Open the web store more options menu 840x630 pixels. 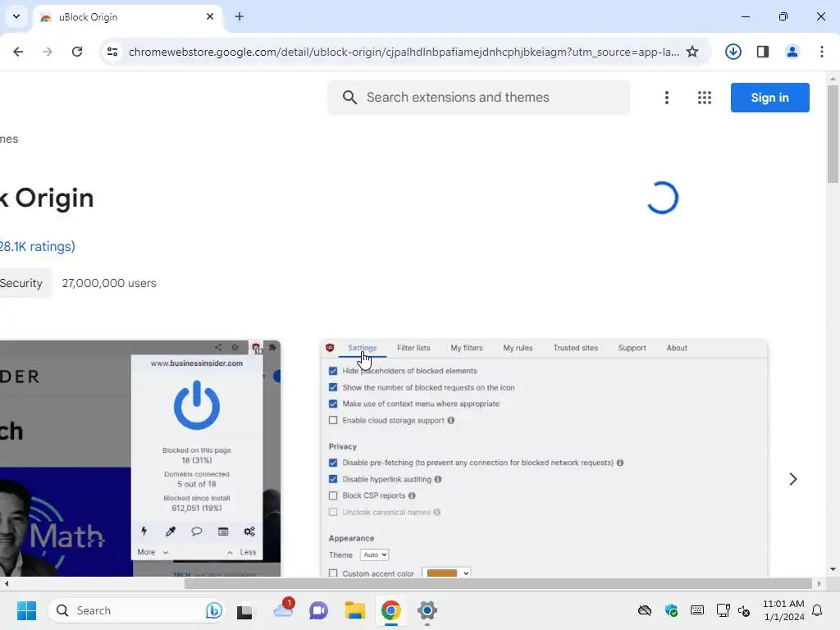coord(666,98)
